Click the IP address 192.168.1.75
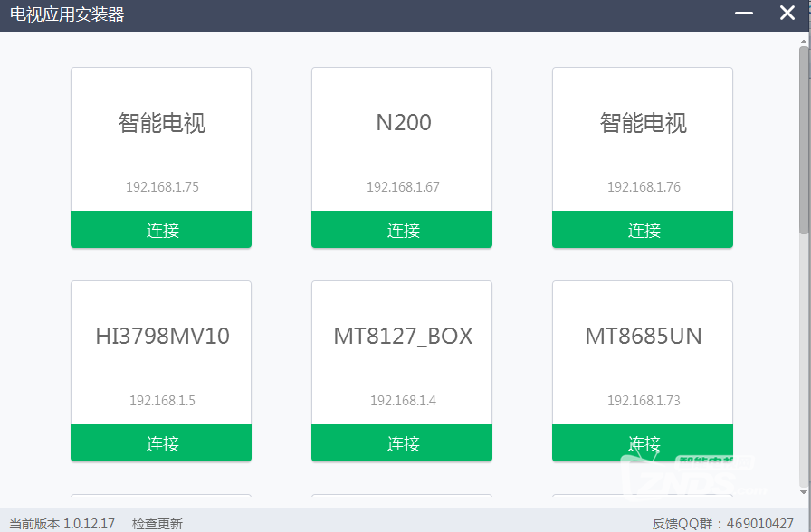Screen dimensions: 811x532 click(162, 186)
